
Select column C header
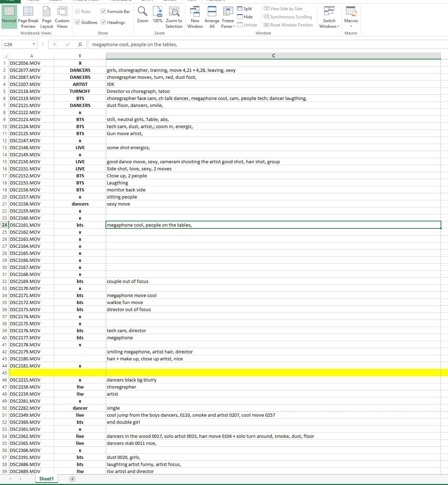point(273,56)
